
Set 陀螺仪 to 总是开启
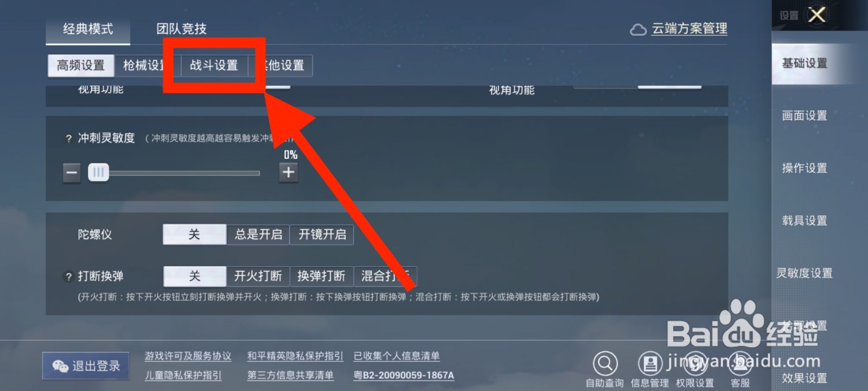pyautogui.click(x=258, y=235)
